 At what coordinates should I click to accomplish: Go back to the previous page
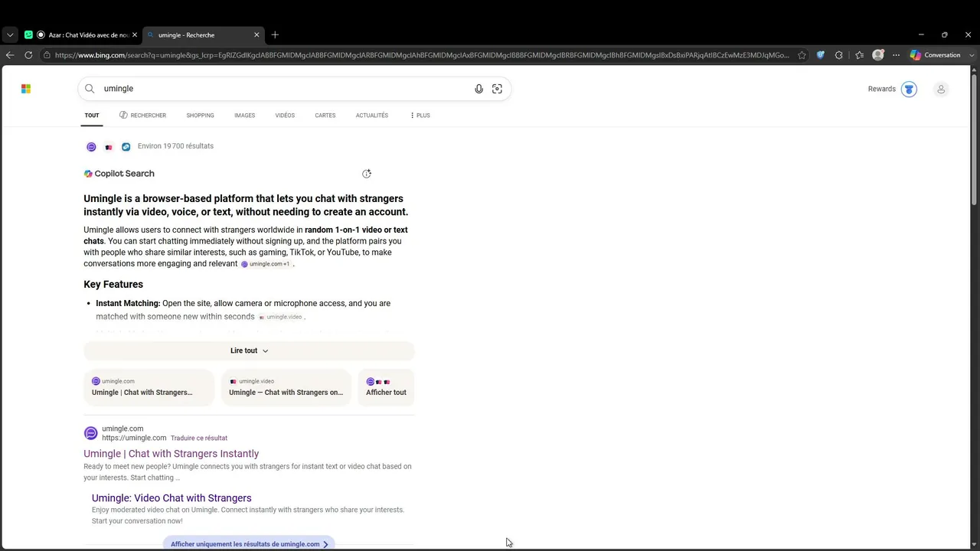click(x=10, y=55)
